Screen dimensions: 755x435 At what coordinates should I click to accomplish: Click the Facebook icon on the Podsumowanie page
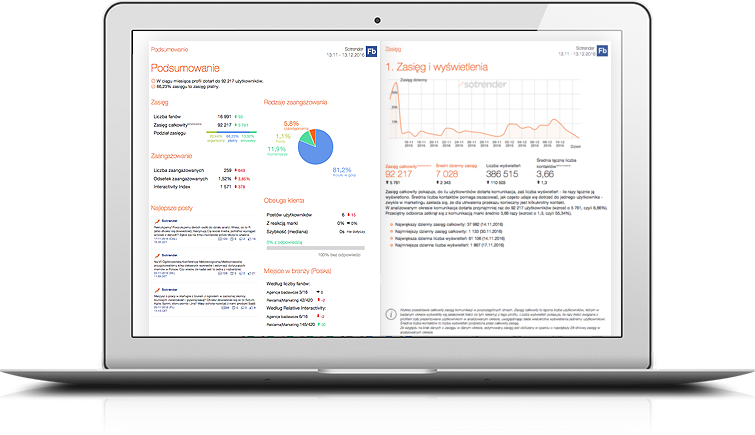[371, 52]
